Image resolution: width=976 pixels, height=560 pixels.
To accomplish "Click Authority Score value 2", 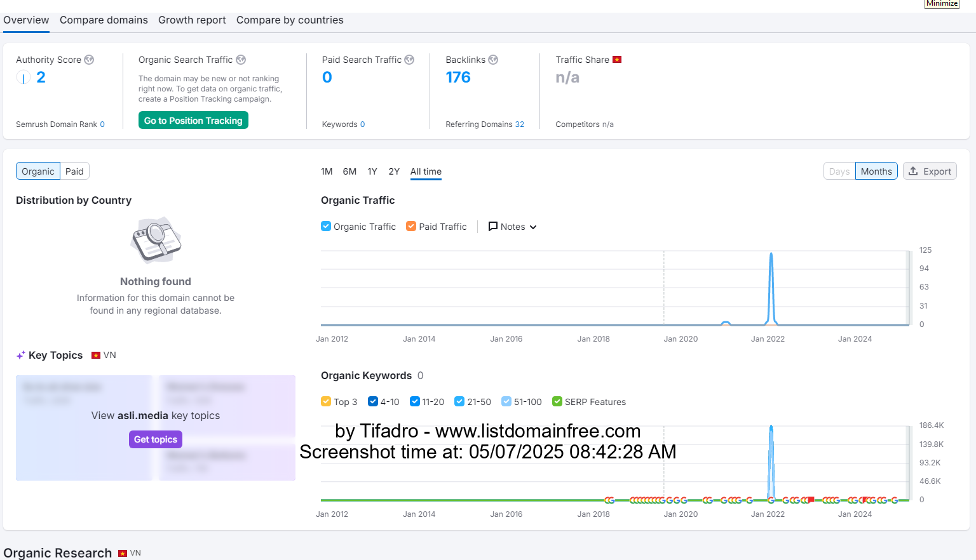I will (x=41, y=77).
